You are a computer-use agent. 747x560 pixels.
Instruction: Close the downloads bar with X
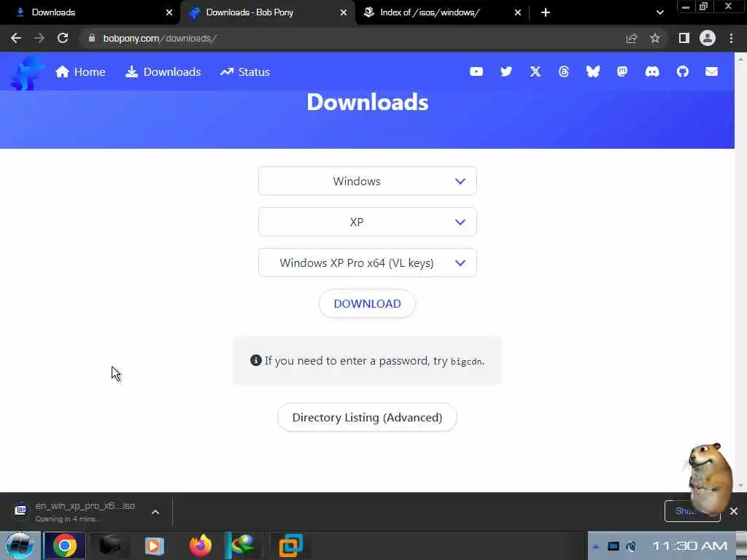pyautogui.click(x=734, y=511)
